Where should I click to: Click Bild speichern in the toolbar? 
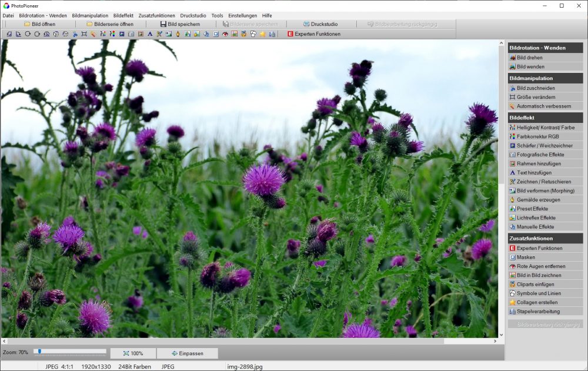[180, 24]
